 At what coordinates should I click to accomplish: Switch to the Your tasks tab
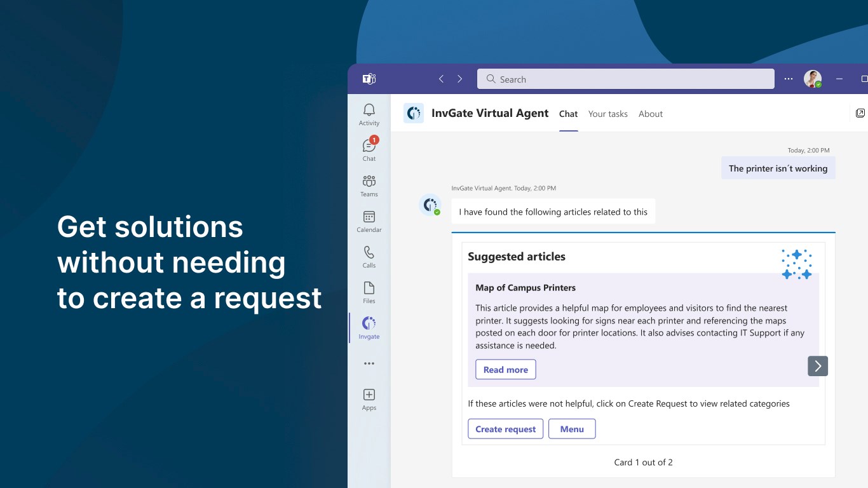[608, 114]
